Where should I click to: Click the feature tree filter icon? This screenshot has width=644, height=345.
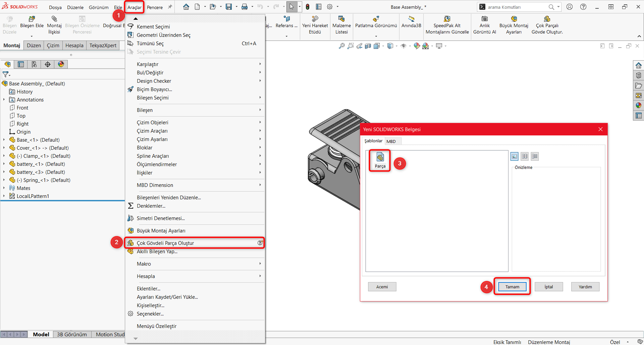(x=6, y=74)
